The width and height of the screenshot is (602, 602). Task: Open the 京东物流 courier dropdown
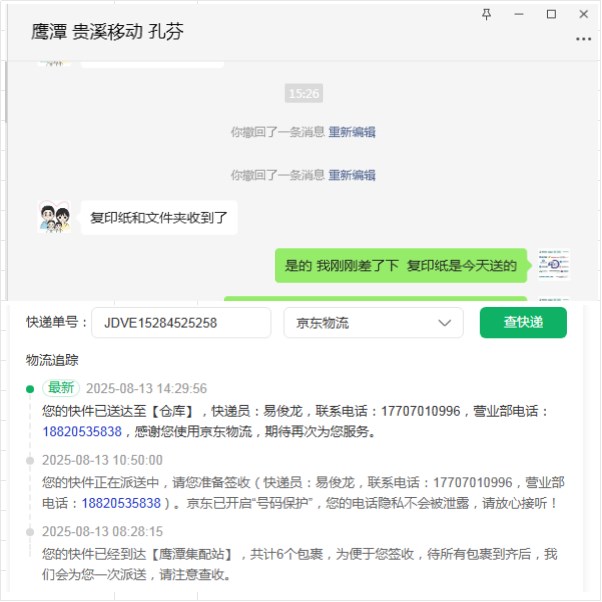click(374, 323)
